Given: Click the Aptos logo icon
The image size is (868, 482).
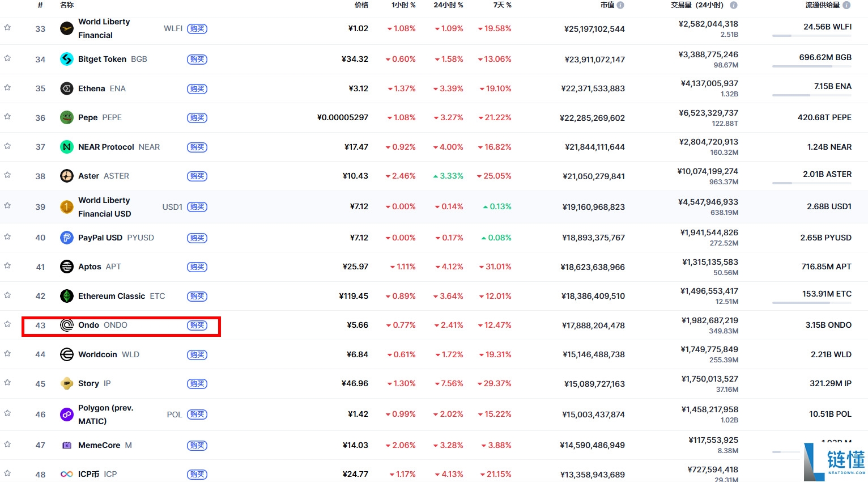Looking at the screenshot, I should [x=67, y=267].
